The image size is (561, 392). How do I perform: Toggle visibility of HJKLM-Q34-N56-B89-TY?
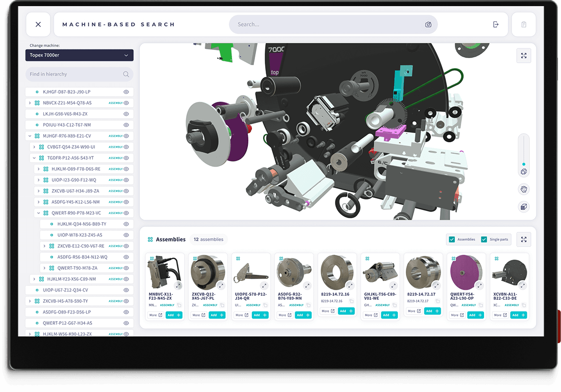pyautogui.click(x=126, y=224)
